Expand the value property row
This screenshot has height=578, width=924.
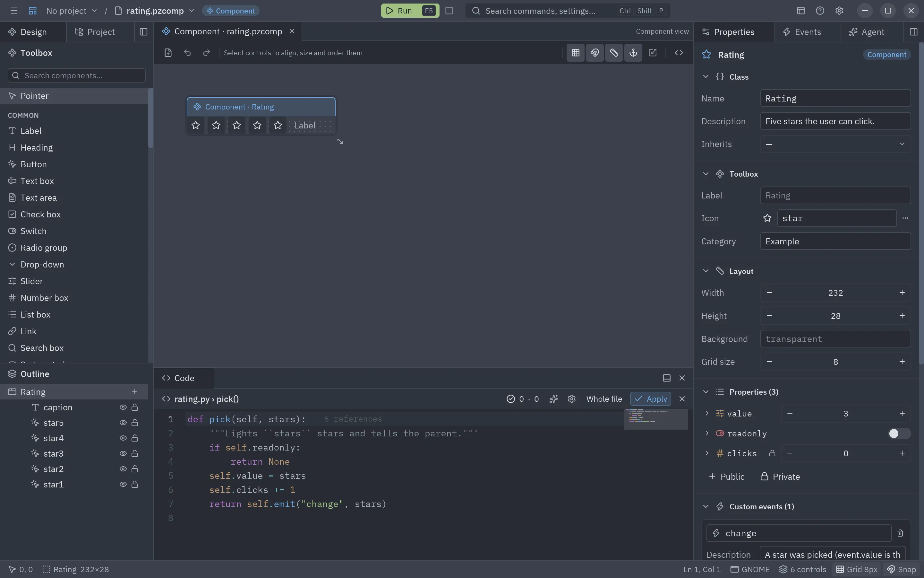(x=707, y=413)
